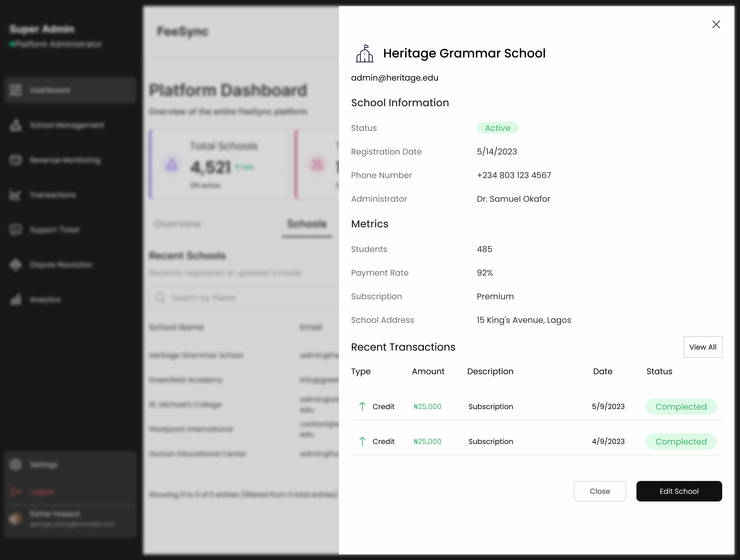Click the Active status badge
The height and width of the screenshot is (560, 740).
pos(497,128)
